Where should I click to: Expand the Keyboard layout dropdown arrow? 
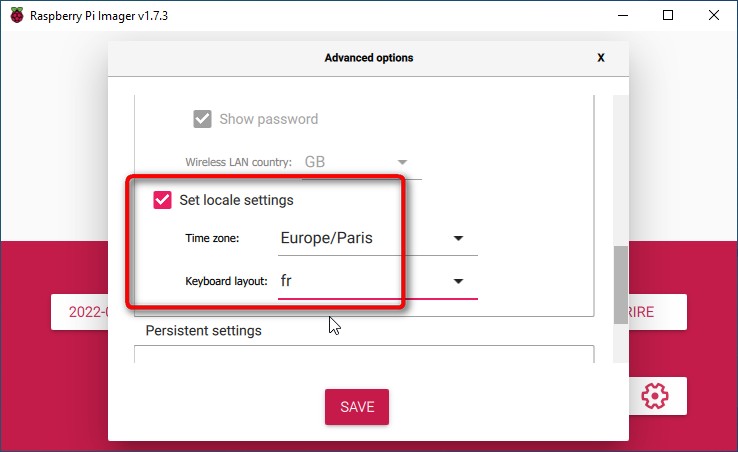(458, 282)
